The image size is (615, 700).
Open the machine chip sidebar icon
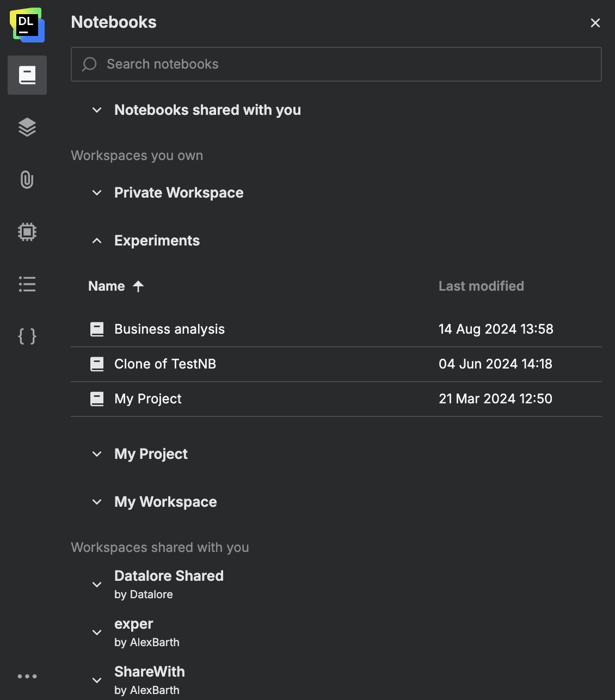pyautogui.click(x=27, y=232)
